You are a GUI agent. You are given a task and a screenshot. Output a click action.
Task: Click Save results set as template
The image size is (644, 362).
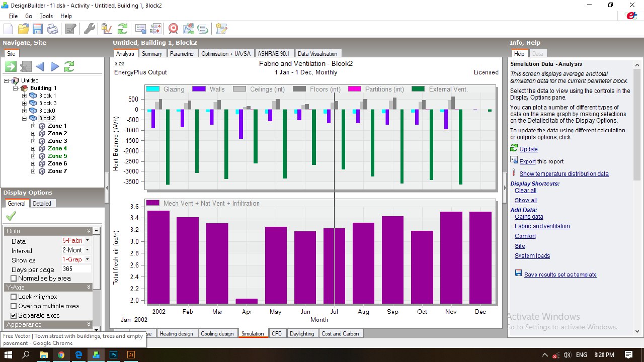[x=560, y=275]
